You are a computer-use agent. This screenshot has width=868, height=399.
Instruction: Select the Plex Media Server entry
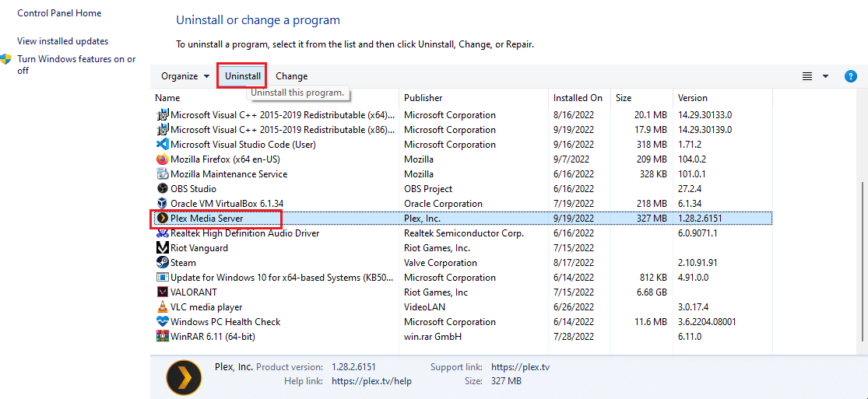(x=461, y=218)
